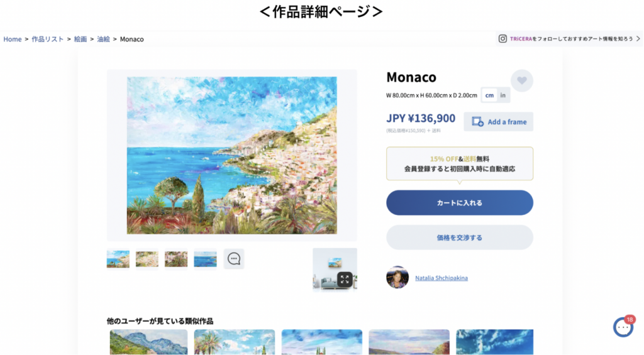Add the artwork to cart with カートに入れる
The width and height of the screenshot is (644, 355).
[460, 203]
